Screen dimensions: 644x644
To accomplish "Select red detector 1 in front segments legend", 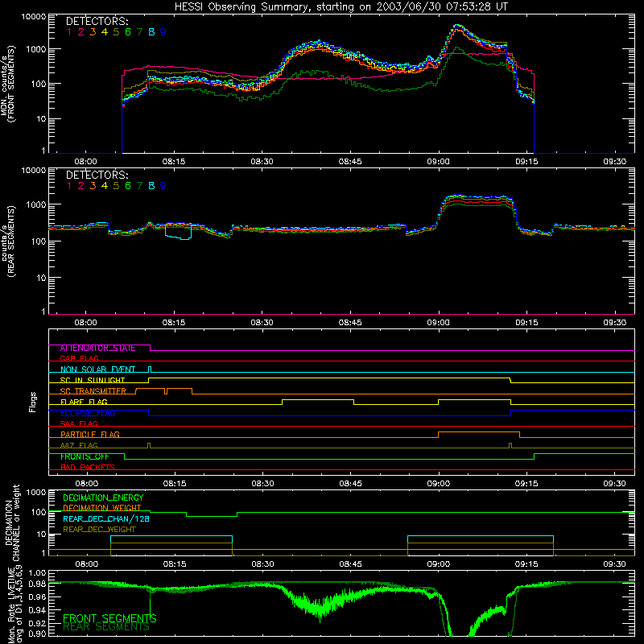I will coord(69,32).
